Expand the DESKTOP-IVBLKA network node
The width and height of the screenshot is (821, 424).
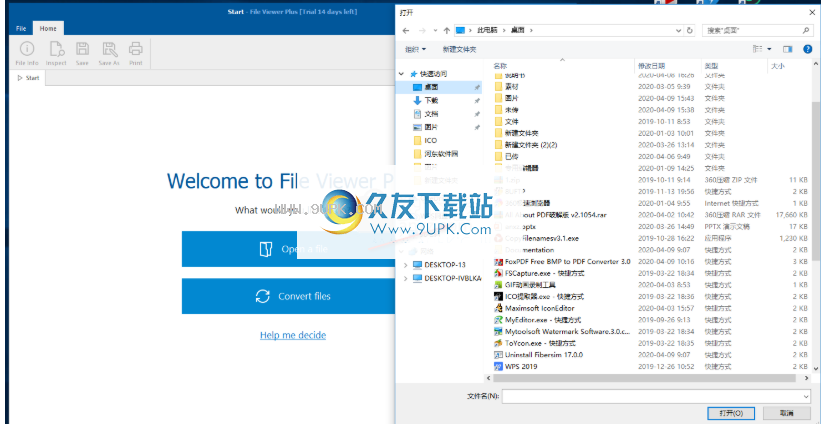(405, 278)
